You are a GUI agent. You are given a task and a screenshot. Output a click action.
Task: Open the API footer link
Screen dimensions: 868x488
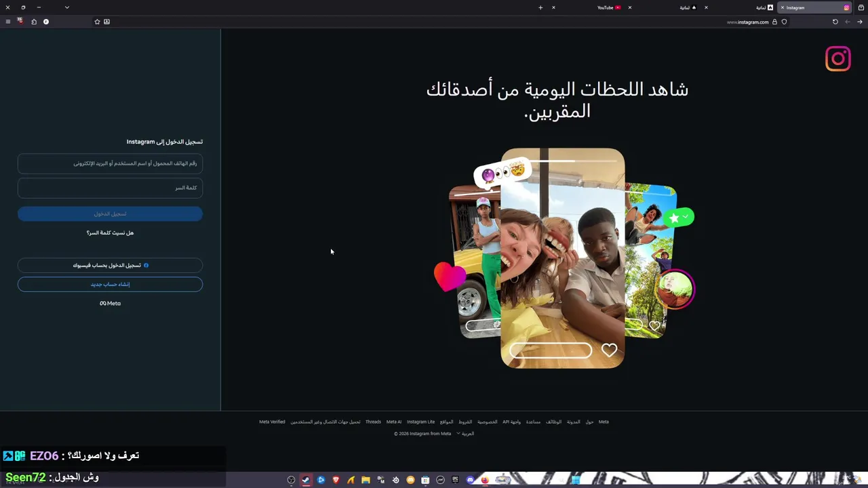click(512, 422)
